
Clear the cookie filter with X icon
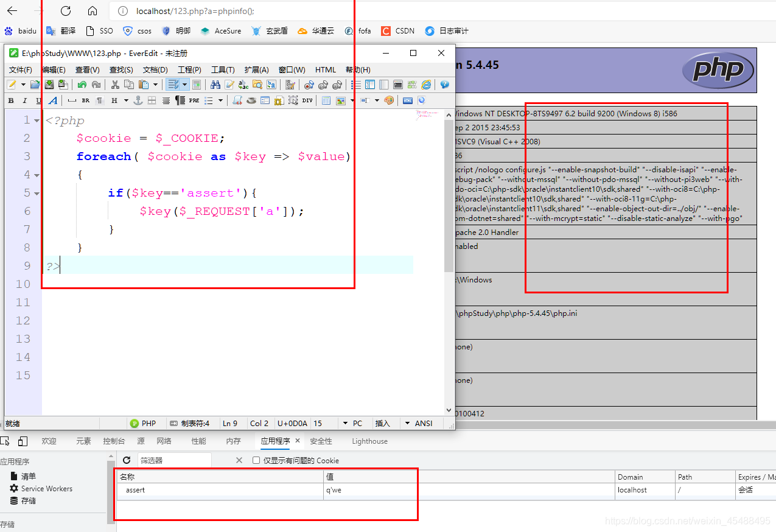239,460
